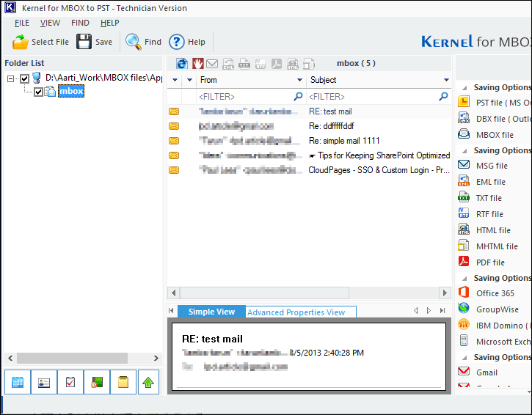
Task: Select DBX file saving option
Action: tap(494, 119)
